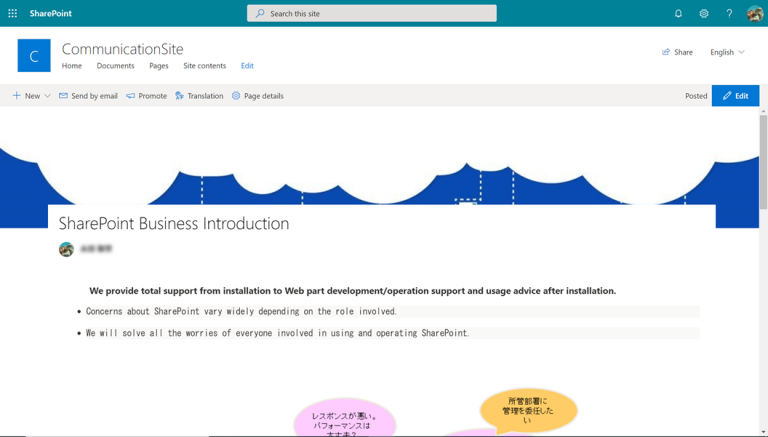Click the Share button
Viewport: 768px width, 437px height.
677,52
